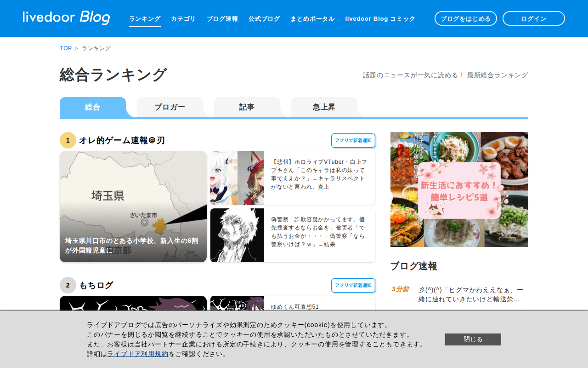Switch to the ブロガー tab
Viewport: 588px width, 368px height.
pos(170,107)
